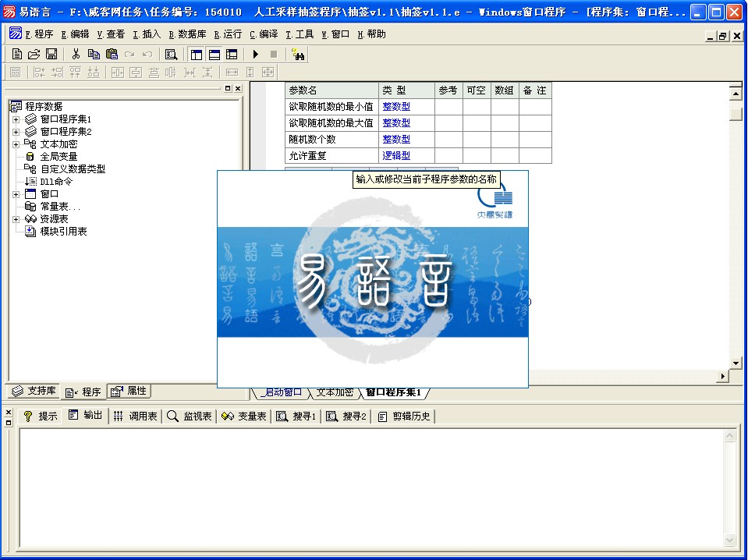Viewport: 748px width, 560px height.
Task: Click the Open folder toolbar icon
Action: coord(34,55)
